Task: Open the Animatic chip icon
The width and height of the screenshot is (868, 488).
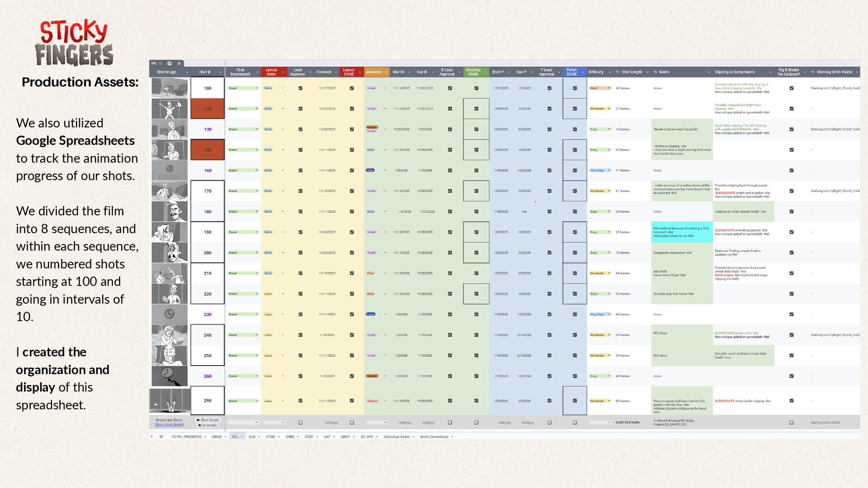Action: (200, 425)
